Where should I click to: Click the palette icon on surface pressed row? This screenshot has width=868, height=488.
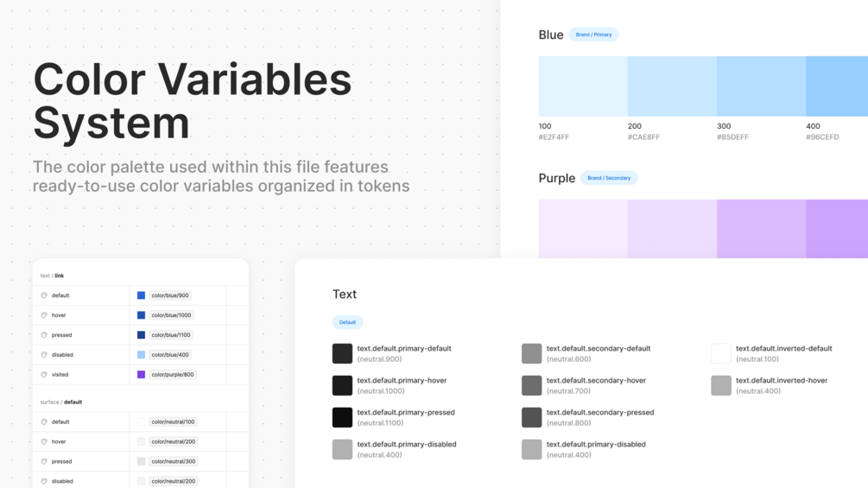pyautogui.click(x=44, y=461)
